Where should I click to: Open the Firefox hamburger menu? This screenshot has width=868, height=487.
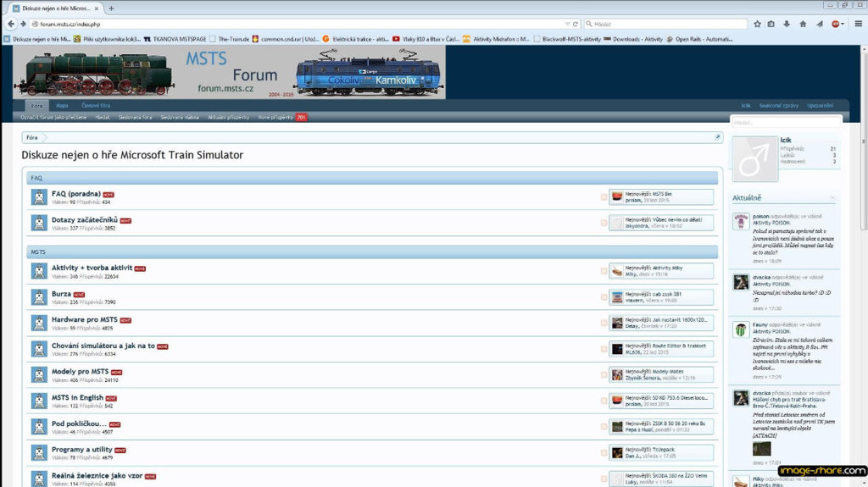859,24
